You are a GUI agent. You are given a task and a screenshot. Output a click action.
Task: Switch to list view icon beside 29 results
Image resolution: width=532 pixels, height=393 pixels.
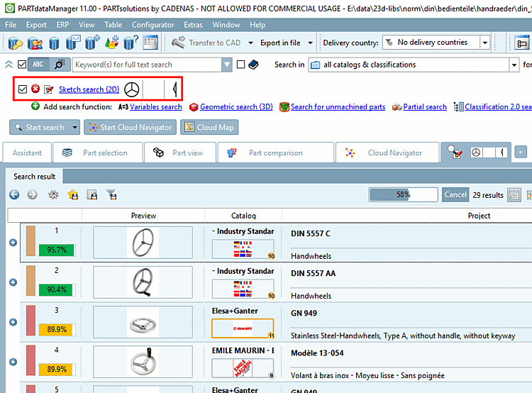tap(514, 195)
